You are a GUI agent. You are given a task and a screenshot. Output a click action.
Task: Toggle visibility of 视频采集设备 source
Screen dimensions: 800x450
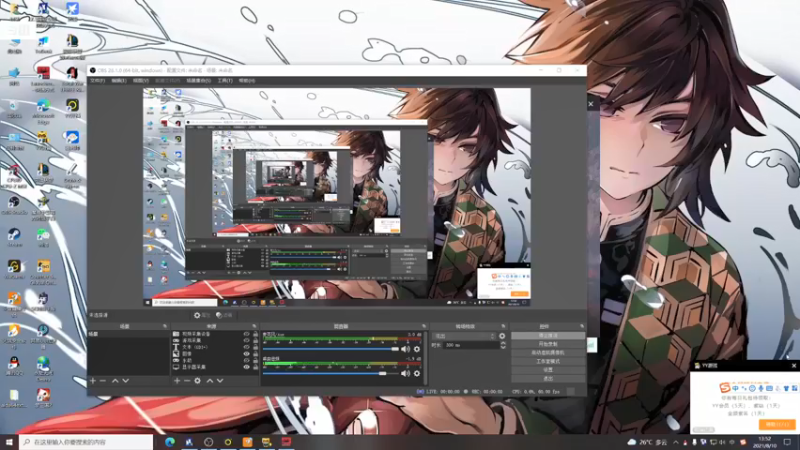pyautogui.click(x=246, y=334)
